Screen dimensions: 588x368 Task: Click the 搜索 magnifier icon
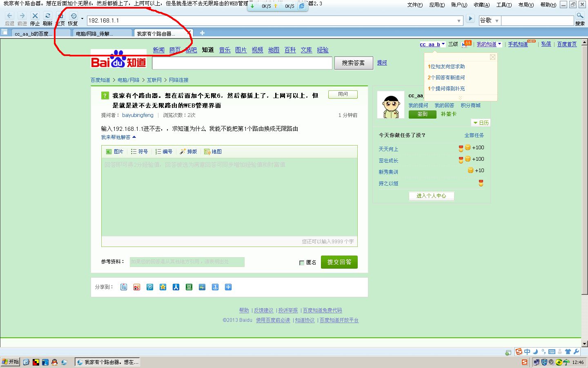click(580, 16)
